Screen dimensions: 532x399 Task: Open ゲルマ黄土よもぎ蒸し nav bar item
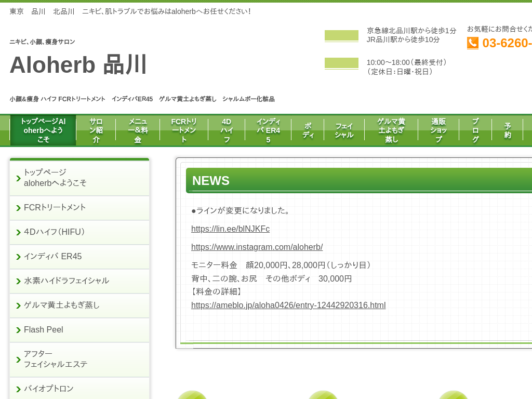391,130
